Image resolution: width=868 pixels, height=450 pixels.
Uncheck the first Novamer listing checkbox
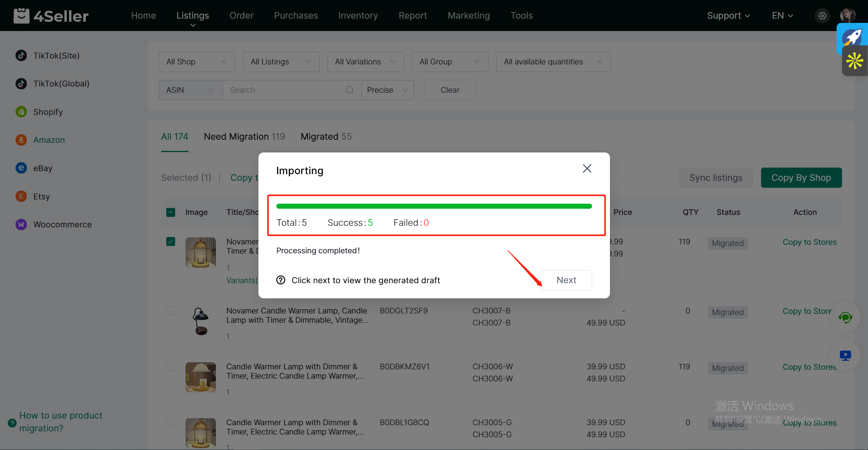click(x=170, y=241)
